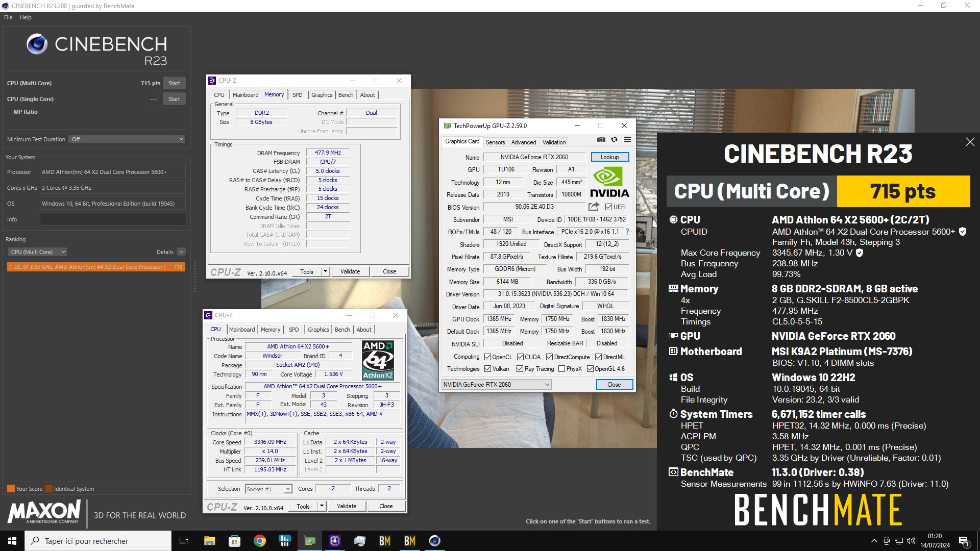Enable the PhysX checkbox

pyautogui.click(x=562, y=369)
